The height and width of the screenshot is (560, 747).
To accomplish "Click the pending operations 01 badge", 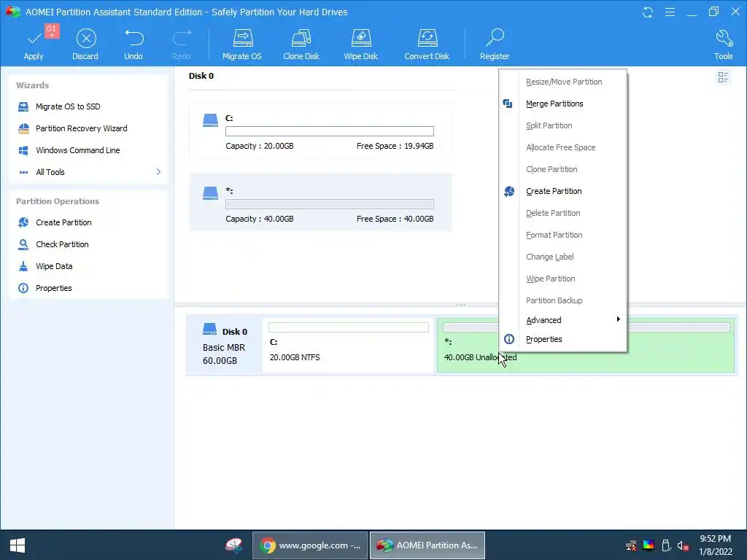I will (x=52, y=30).
